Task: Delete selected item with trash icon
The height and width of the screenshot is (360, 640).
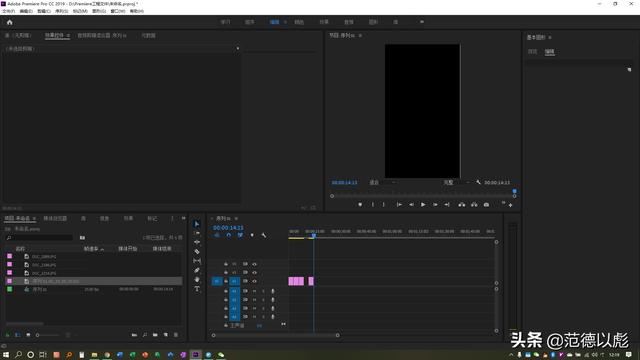Action: point(176,335)
